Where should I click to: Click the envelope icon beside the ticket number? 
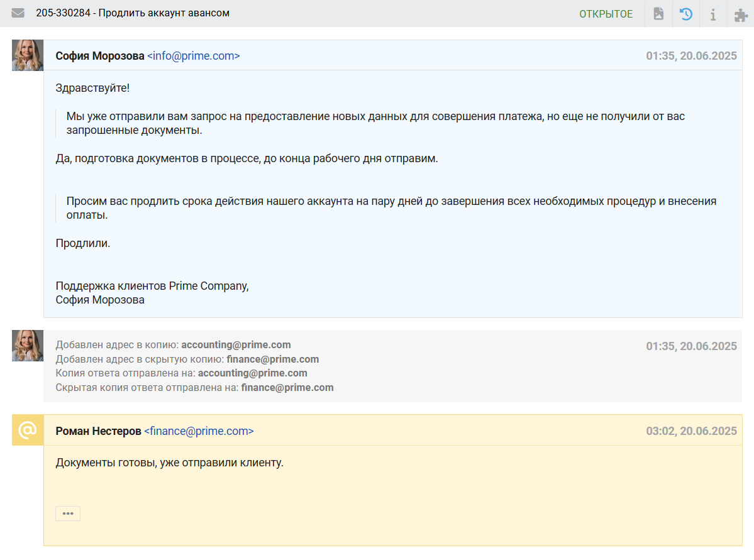[18, 13]
